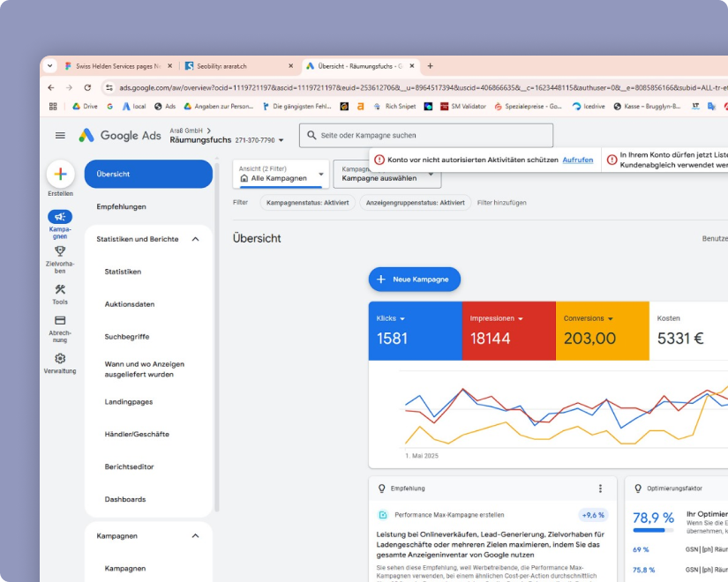Open Landingpages menu item
This screenshot has height=582, width=728.
129,402
